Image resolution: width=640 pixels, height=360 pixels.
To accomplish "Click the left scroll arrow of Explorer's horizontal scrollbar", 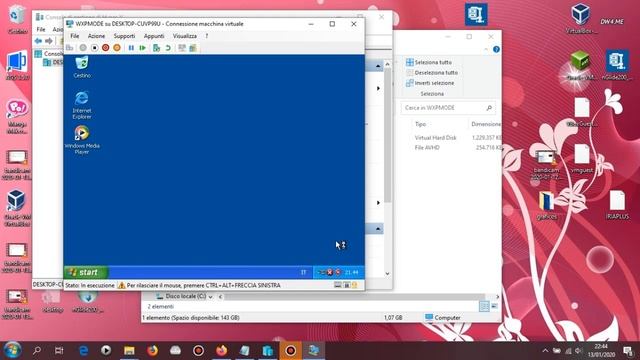I will 220,297.
